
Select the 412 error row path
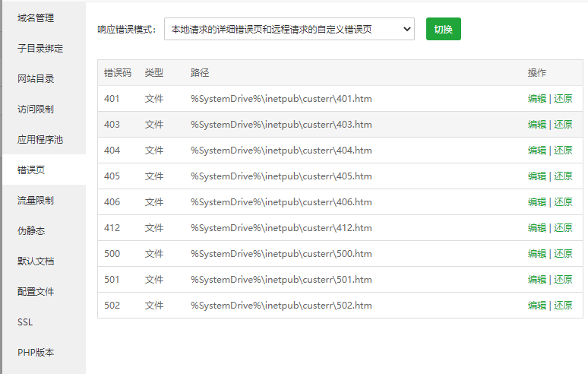pos(281,228)
